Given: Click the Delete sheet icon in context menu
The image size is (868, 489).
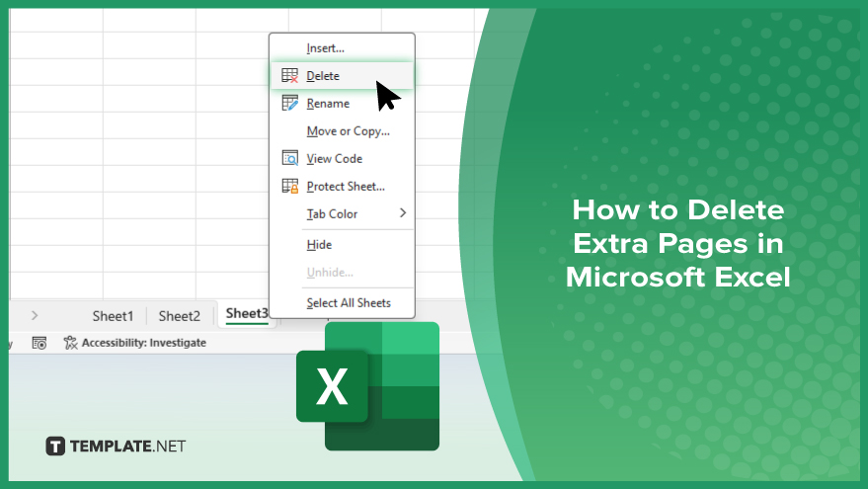Looking at the screenshot, I should coord(289,75).
